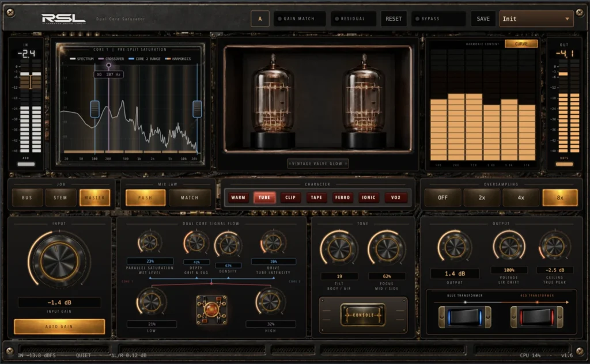
Task: Click the 19 tilt value field
Action: [339, 276]
